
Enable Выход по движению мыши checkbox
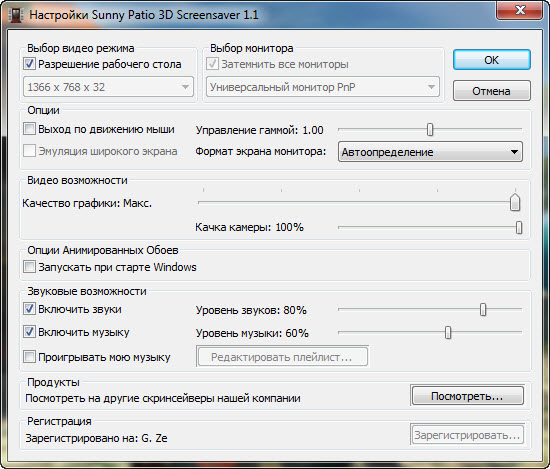[x=29, y=129]
